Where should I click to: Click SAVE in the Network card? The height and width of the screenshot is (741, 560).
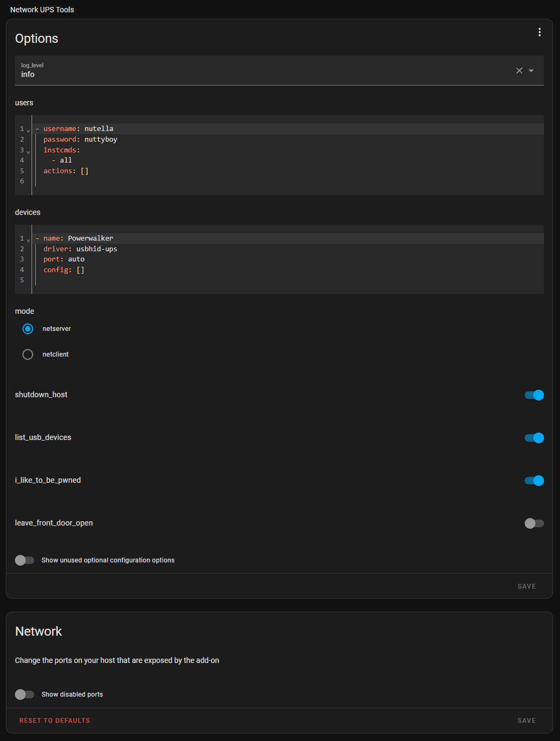(526, 721)
